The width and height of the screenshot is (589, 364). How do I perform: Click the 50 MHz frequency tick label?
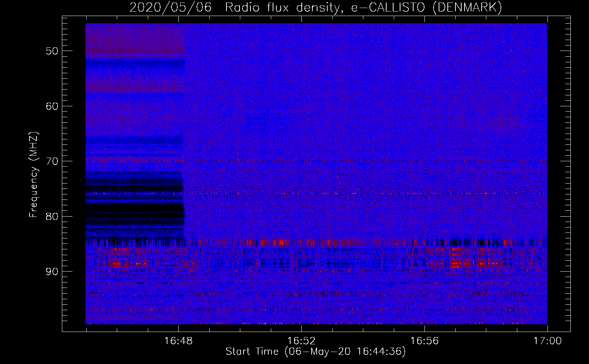[52, 51]
